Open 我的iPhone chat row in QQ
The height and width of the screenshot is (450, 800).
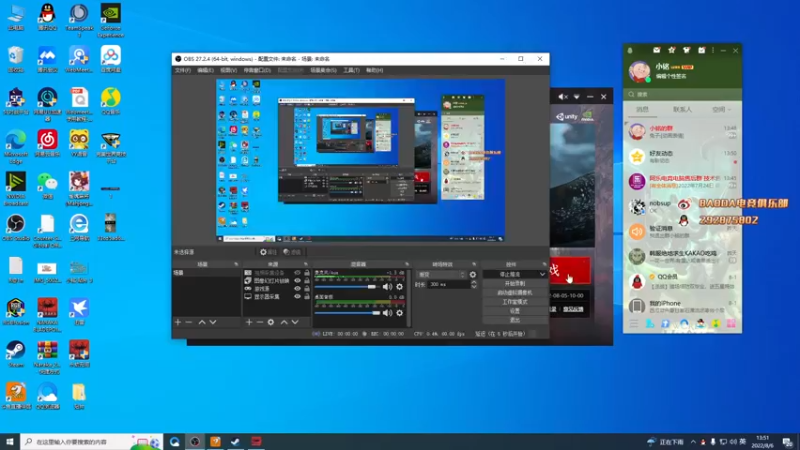coord(683,306)
